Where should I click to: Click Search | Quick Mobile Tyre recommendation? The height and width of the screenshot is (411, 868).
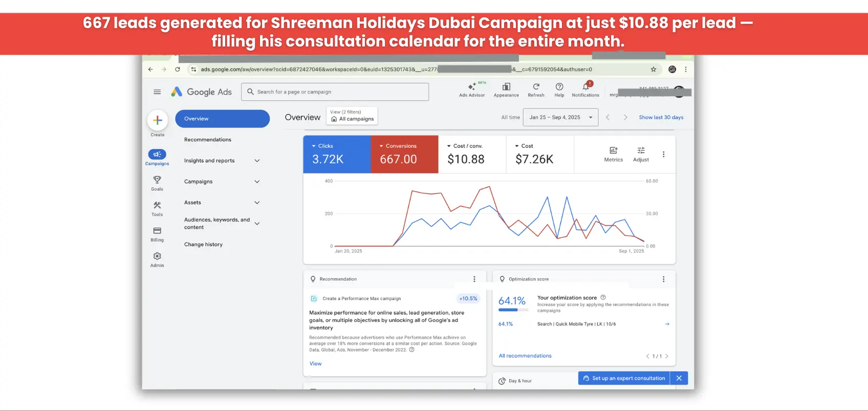[x=576, y=324]
